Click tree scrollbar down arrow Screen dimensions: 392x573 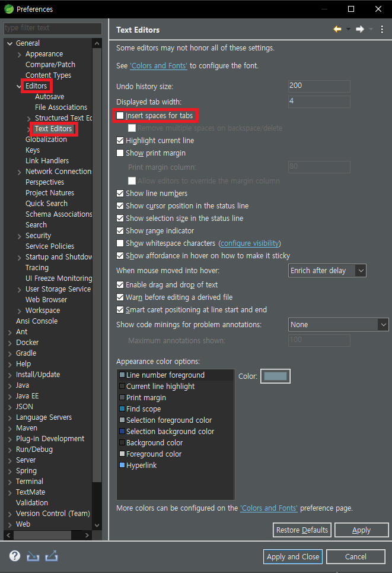[97, 525]
